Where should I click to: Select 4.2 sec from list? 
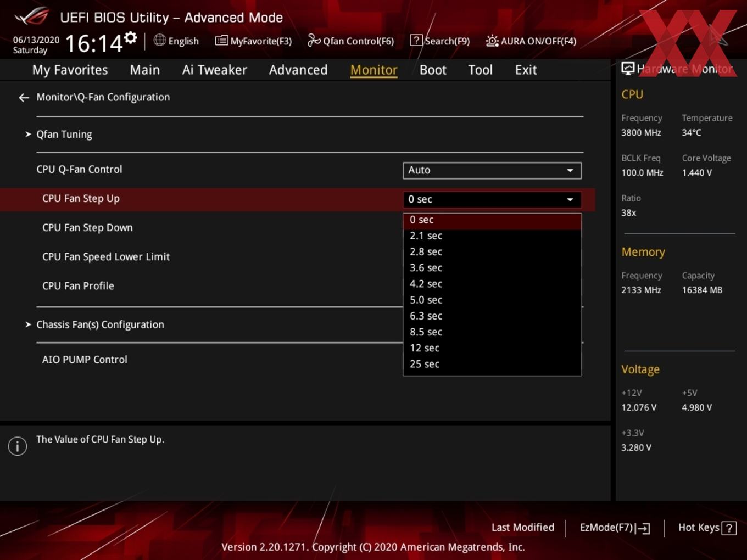(492, 284)
